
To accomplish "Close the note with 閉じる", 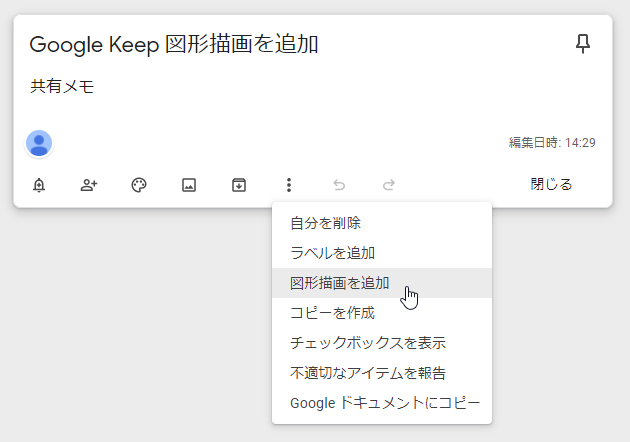I will pos(551,184).
